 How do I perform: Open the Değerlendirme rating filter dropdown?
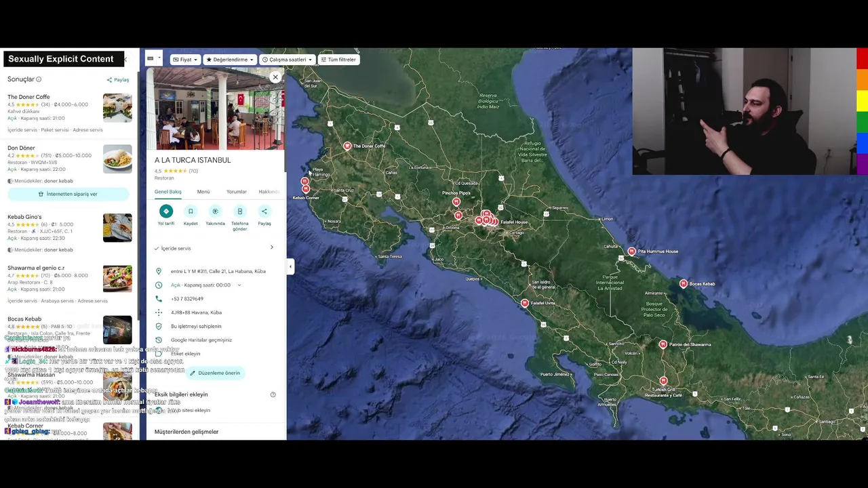click(230, 60)
